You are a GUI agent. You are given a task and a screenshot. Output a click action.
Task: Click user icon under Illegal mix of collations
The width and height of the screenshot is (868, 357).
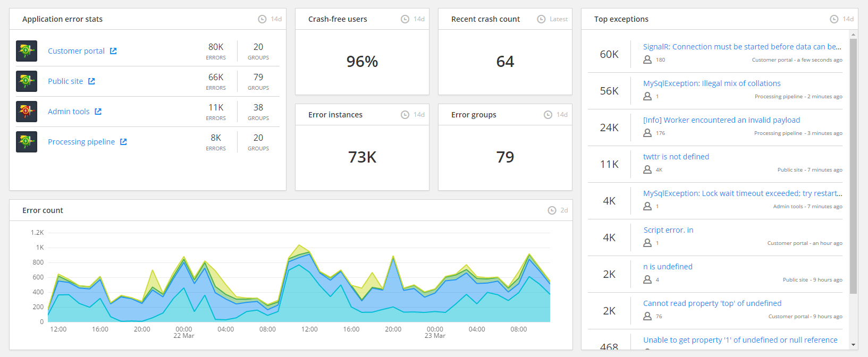[647, 96]
